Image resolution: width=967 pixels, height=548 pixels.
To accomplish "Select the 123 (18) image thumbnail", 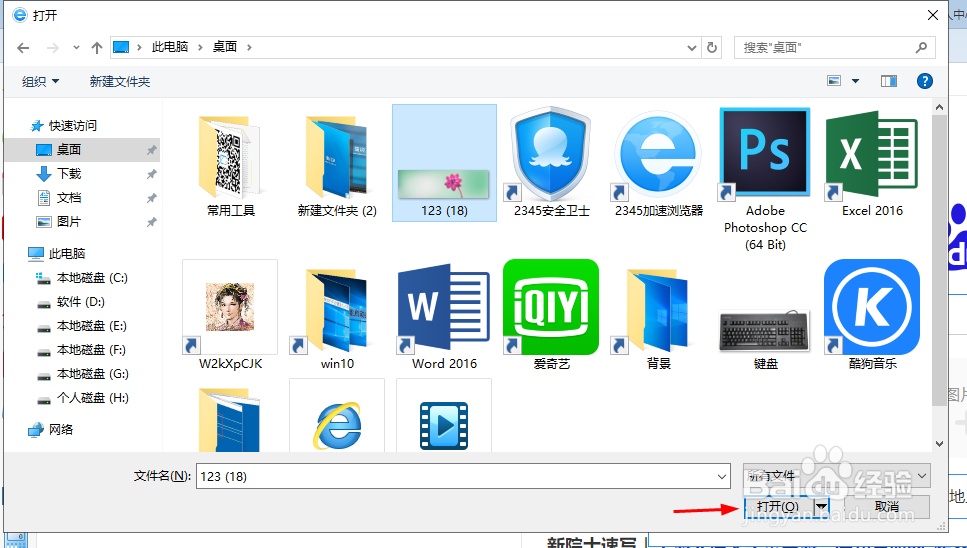I will [444, 163].
